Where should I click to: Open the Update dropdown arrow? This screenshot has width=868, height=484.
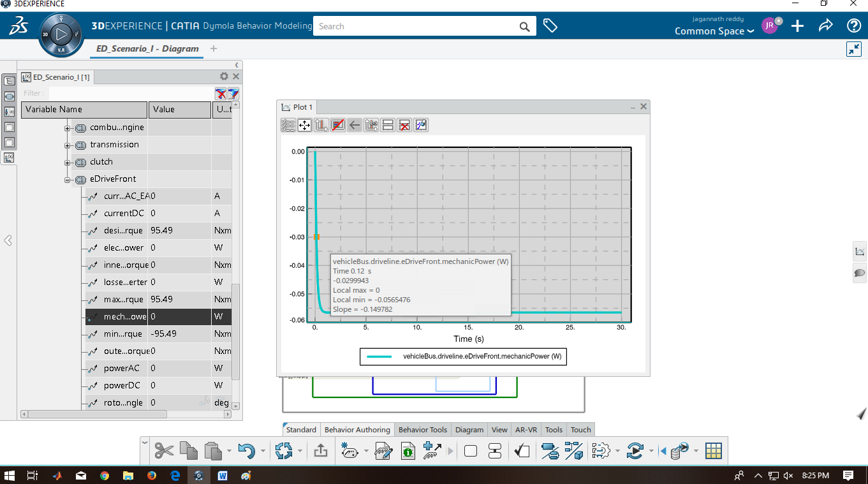[x=300, y=451]
